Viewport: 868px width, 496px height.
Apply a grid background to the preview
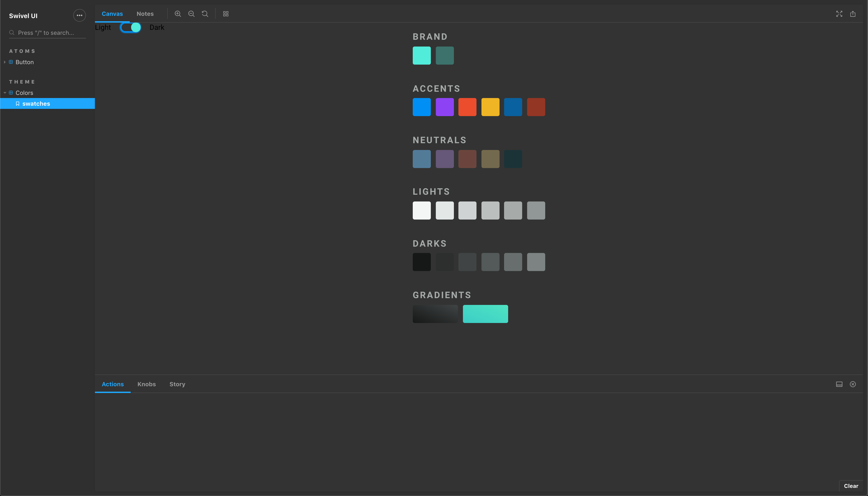click(x=225, y=14)
